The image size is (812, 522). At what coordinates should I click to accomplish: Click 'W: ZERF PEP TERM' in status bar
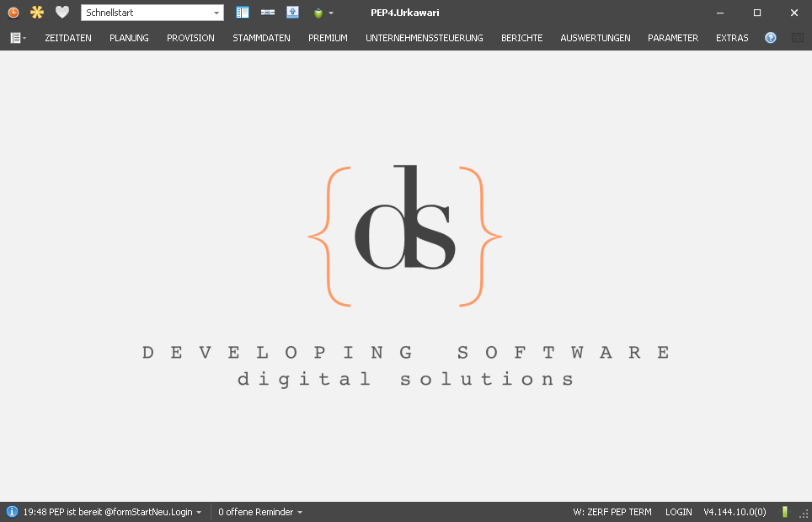612,512
